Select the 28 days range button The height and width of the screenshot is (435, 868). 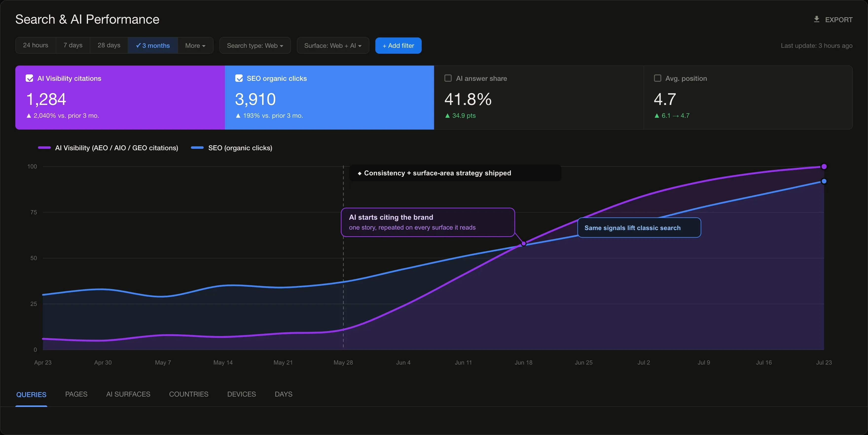109,46
